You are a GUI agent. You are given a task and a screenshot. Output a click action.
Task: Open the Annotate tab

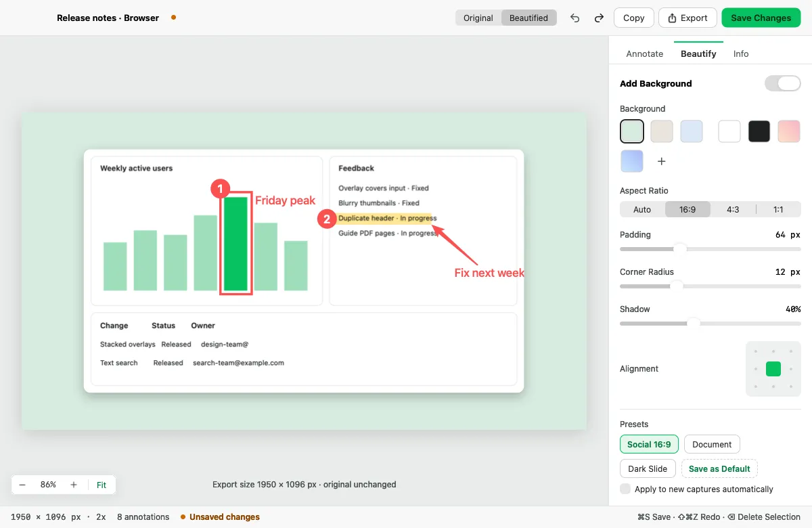coord(645,53)
